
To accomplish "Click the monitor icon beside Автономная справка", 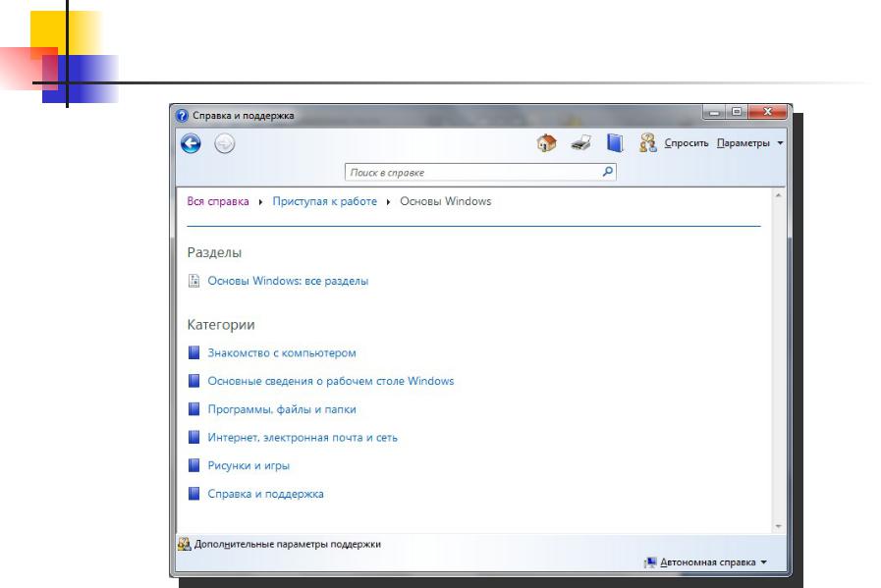I will (650, 562).
